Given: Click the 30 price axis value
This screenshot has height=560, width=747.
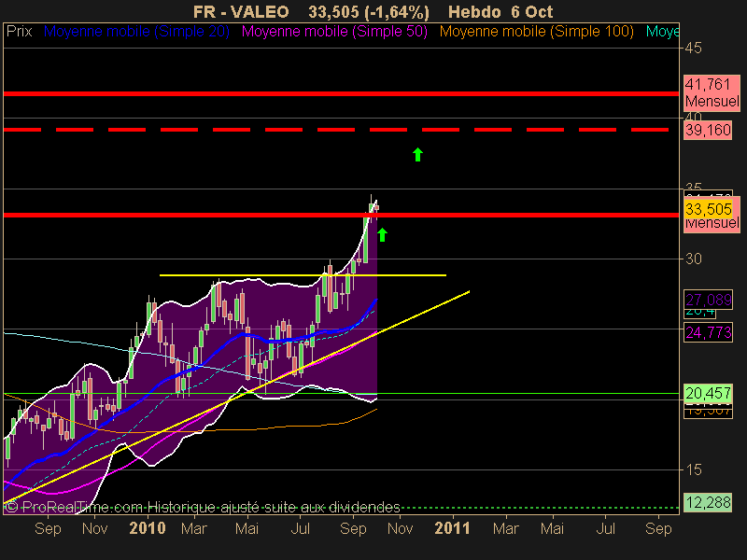Looking at the screenshot, I should (x=694, y=259).
